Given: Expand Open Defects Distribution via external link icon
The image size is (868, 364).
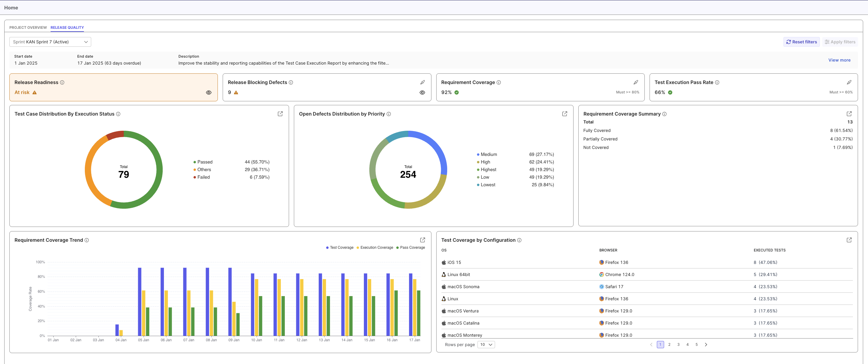Looking at the screenshot, I should 565,114.
